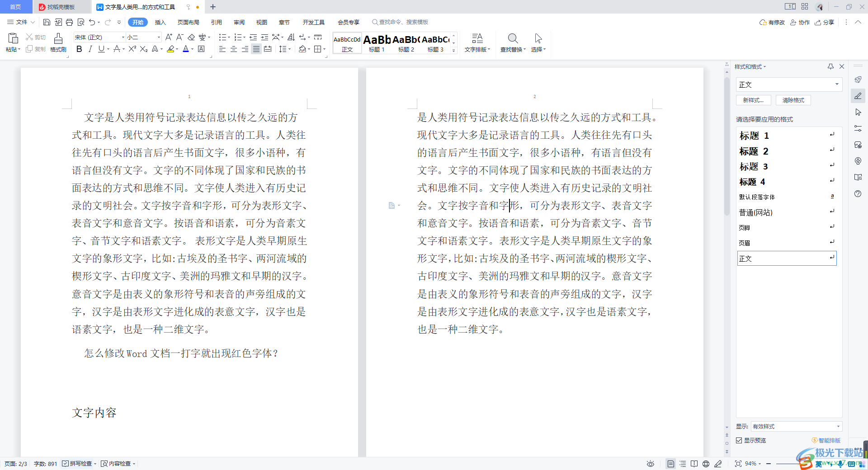Switch to Reading view in status bar
Viewport: 868px width, 470px height.
click(694, 464)
